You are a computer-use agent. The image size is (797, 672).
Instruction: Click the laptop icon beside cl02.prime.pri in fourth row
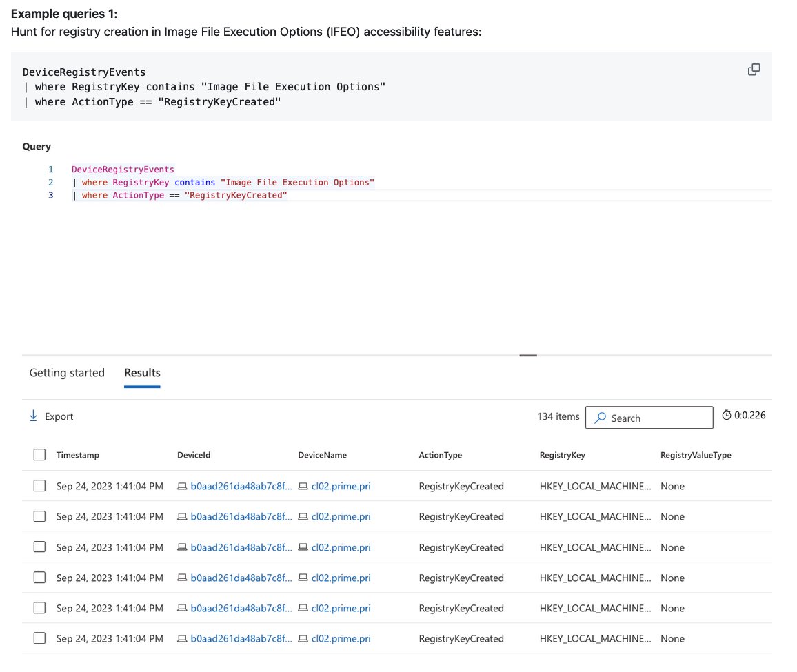[x=303, y=578]
